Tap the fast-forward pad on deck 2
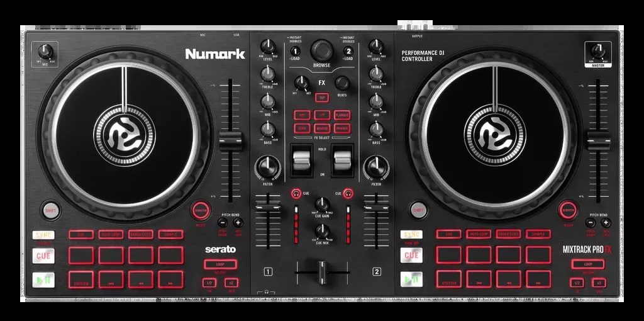 tap(538, 279)
